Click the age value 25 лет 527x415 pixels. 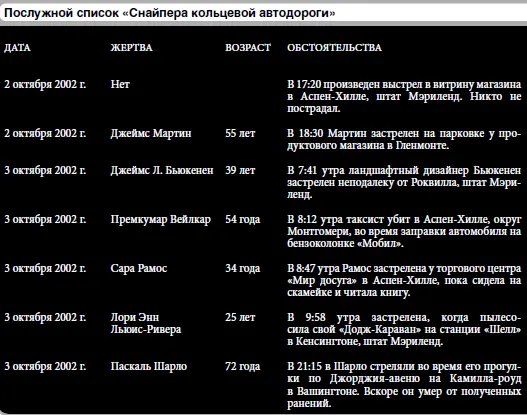240,317
